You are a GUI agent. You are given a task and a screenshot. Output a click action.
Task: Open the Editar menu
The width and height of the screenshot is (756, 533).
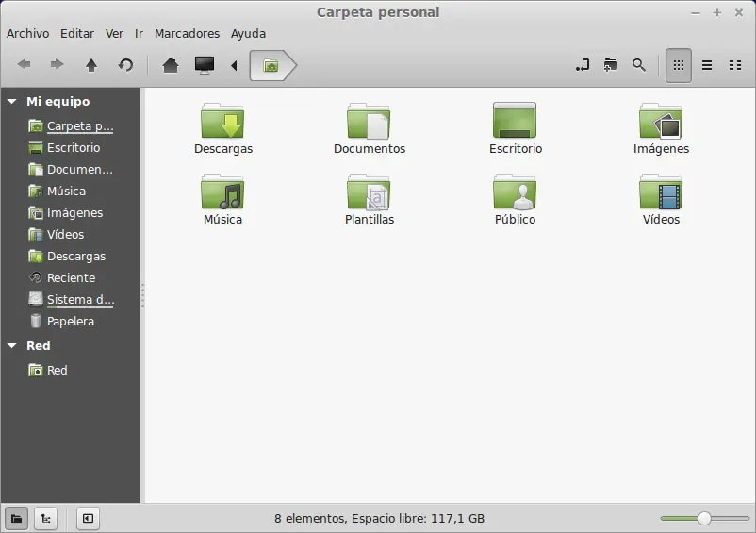(77, 33)
